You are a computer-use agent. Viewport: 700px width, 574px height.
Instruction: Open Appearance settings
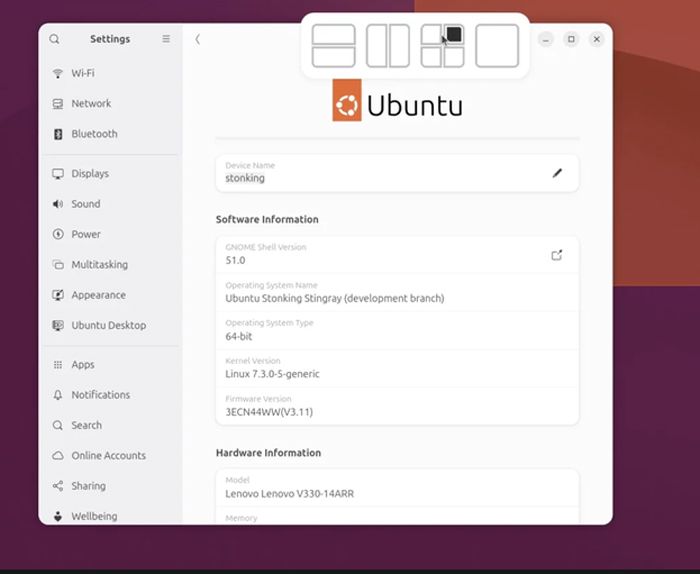(x=112, y=295)
